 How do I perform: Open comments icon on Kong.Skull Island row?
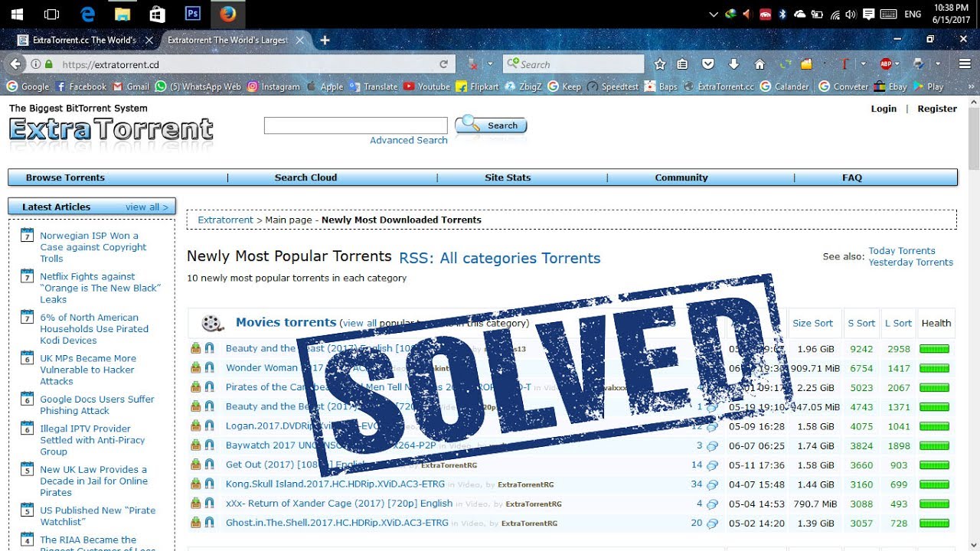712,484
